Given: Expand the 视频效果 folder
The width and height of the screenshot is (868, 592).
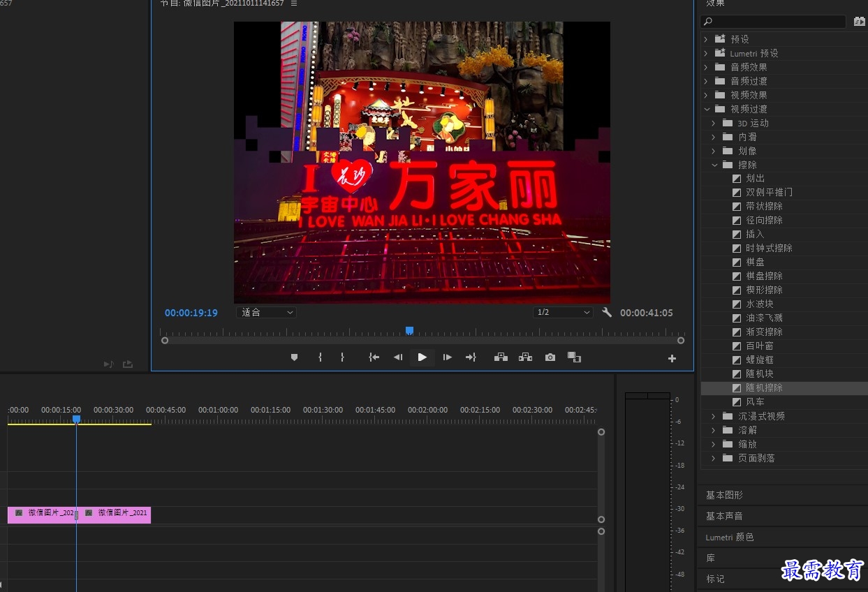Looking at the screenshot, I should [706, 95].
